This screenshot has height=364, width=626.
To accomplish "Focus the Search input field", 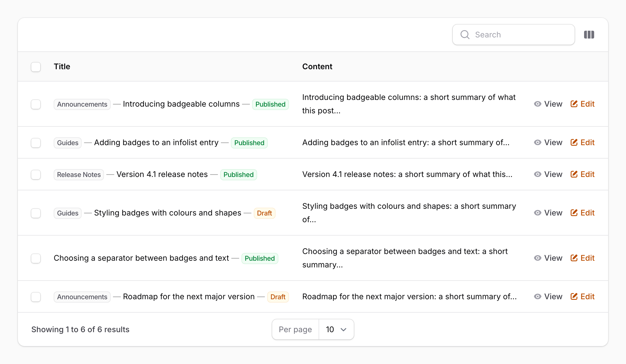I will click(513, 35).
